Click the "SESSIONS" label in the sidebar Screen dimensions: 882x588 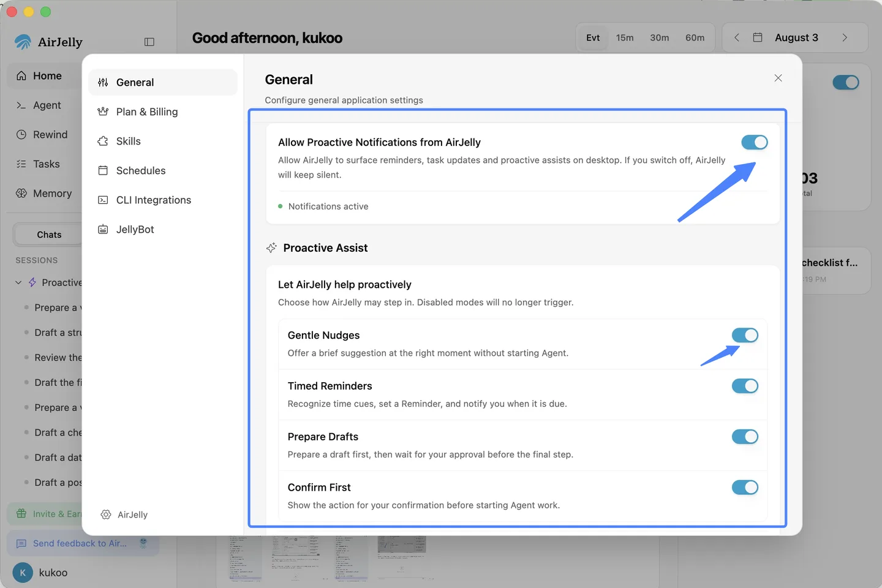[37, 260]
